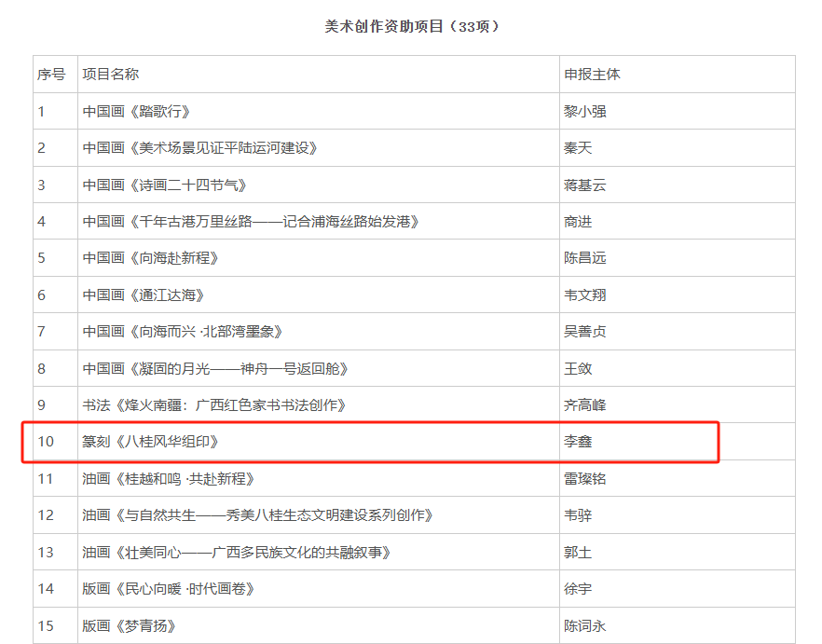Select the project 中国画《踏歌行》
Screen dimensions: 822x644
point(136,111)
